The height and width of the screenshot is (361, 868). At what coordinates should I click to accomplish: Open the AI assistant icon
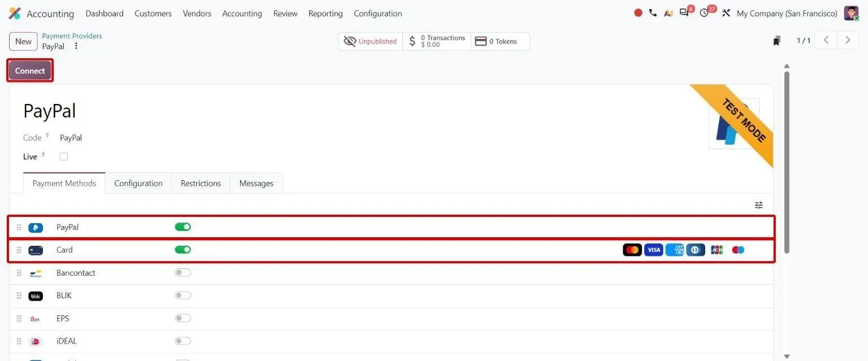pyautogui.click(x=669, y=13)
